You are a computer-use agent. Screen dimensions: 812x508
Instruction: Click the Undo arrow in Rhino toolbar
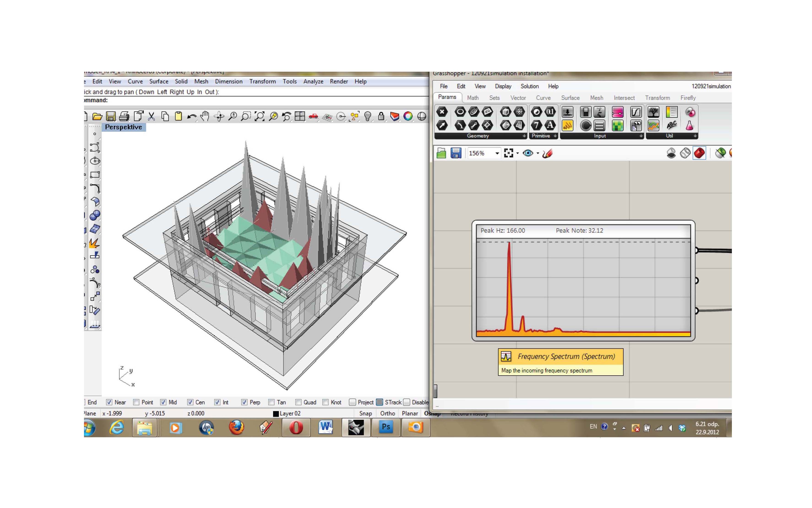point(192,117)
